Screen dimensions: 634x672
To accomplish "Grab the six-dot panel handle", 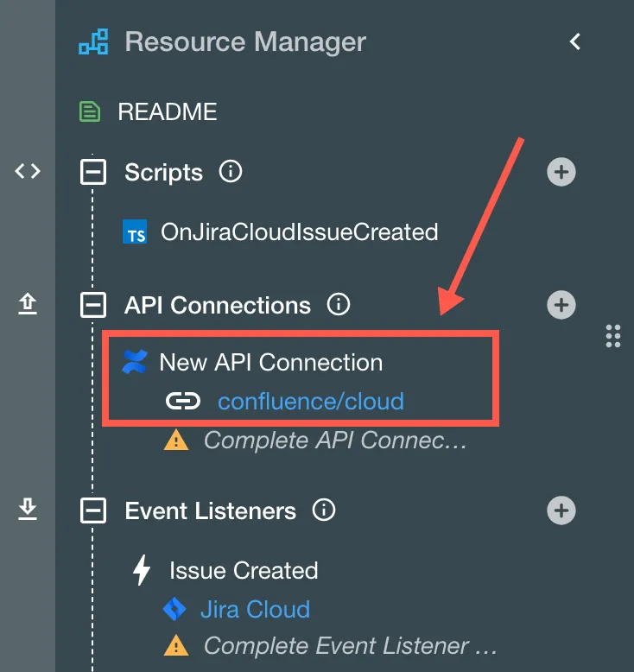I will (x=613, y=336).
